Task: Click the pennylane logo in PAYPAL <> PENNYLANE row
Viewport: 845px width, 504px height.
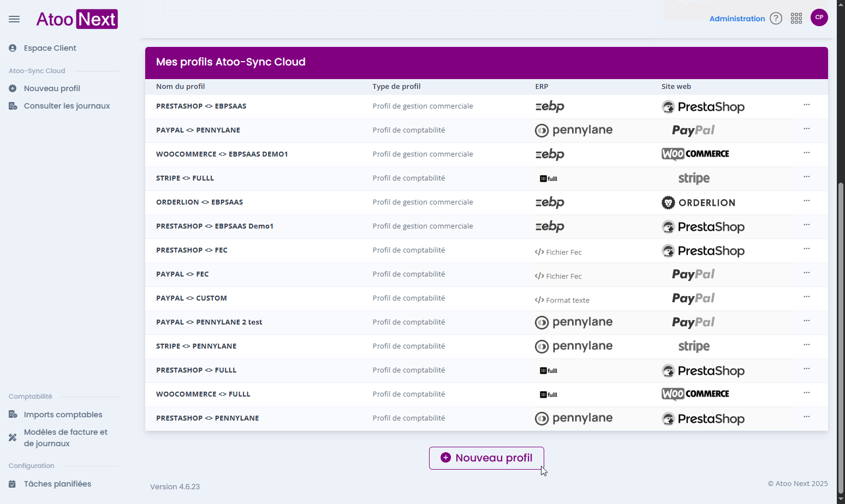Action: click(574, 130)
